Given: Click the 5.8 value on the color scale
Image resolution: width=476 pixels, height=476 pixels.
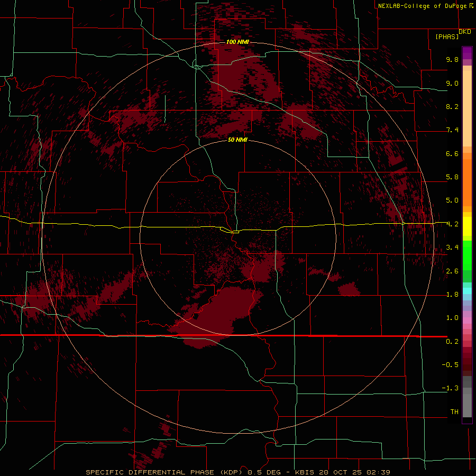Looking at the screenshot, I should (x=452, y=177).
